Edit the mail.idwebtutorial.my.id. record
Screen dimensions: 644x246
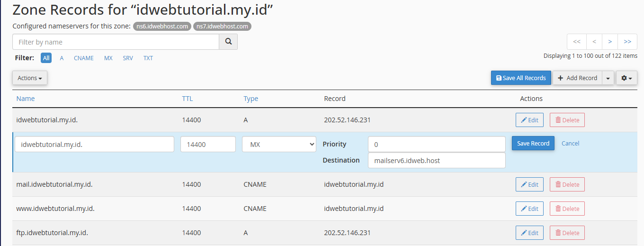(x=529, y=184)
